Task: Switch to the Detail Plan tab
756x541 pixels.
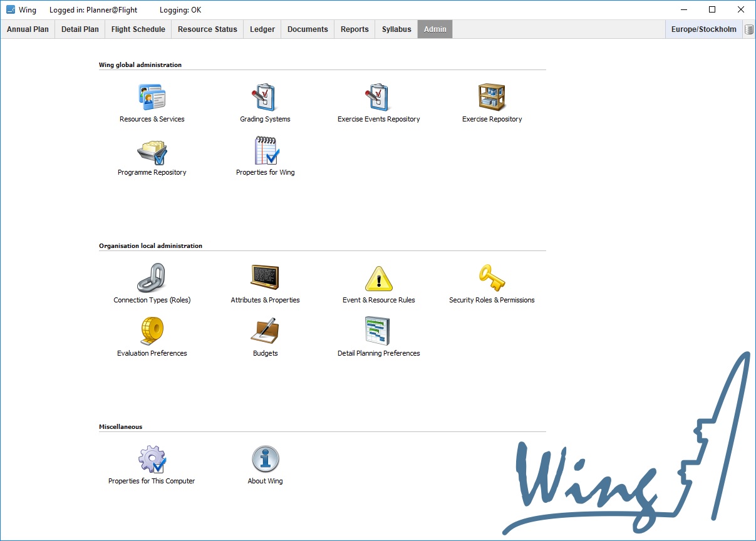Action: (80, 29)
